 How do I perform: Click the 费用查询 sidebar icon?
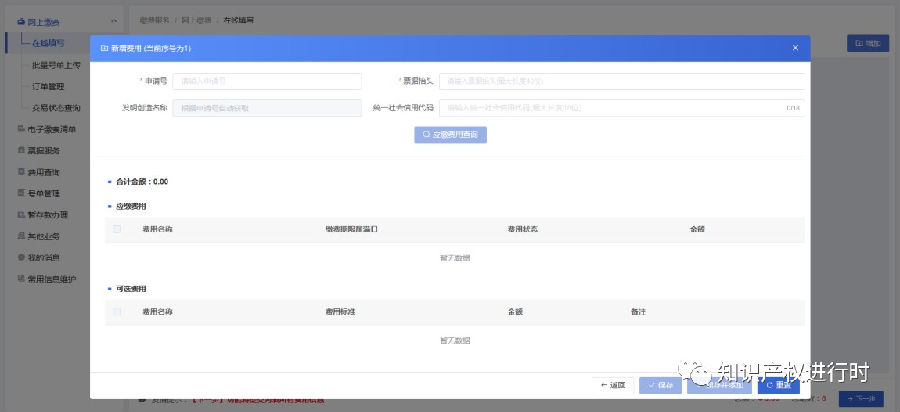coord(21,172)
